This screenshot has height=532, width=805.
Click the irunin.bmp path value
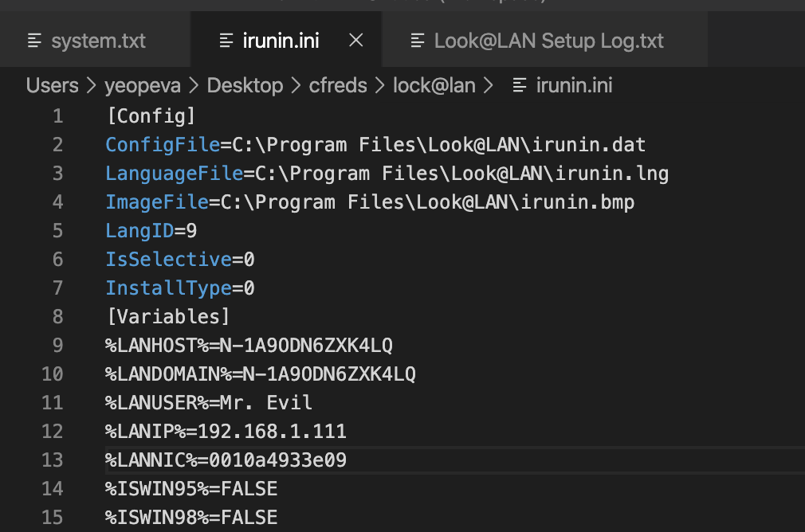click(428, 202)
